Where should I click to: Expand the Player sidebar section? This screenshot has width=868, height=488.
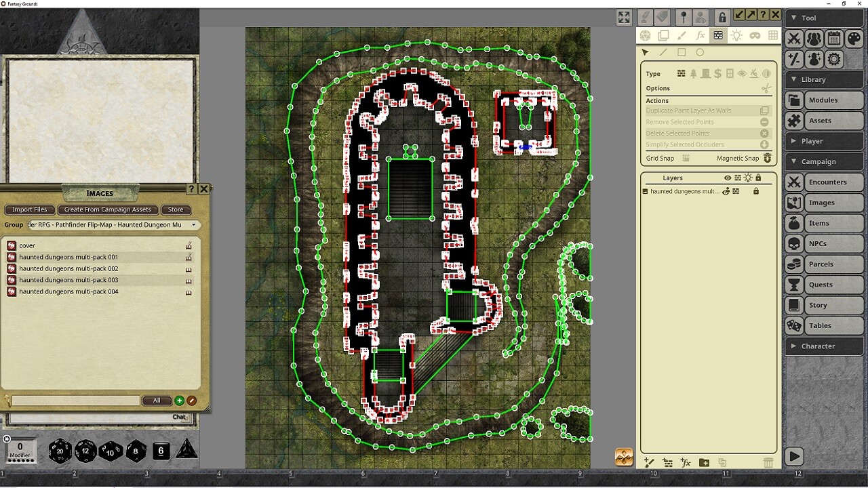(825, 141)
